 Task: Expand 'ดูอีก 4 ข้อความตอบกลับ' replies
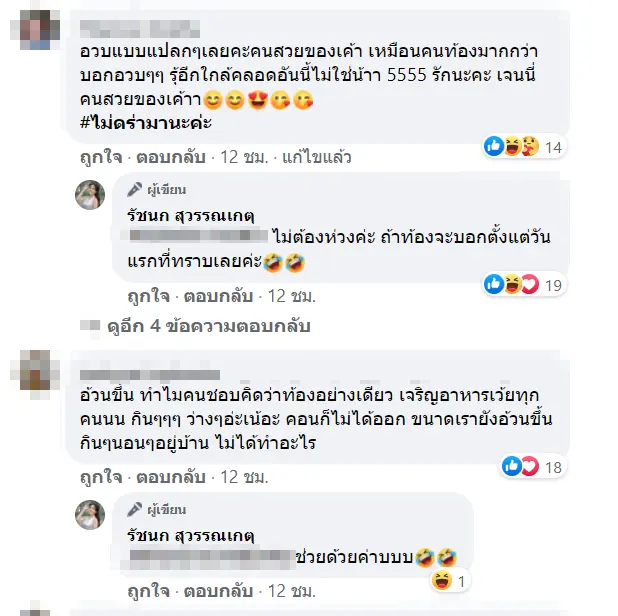[209, 326]
